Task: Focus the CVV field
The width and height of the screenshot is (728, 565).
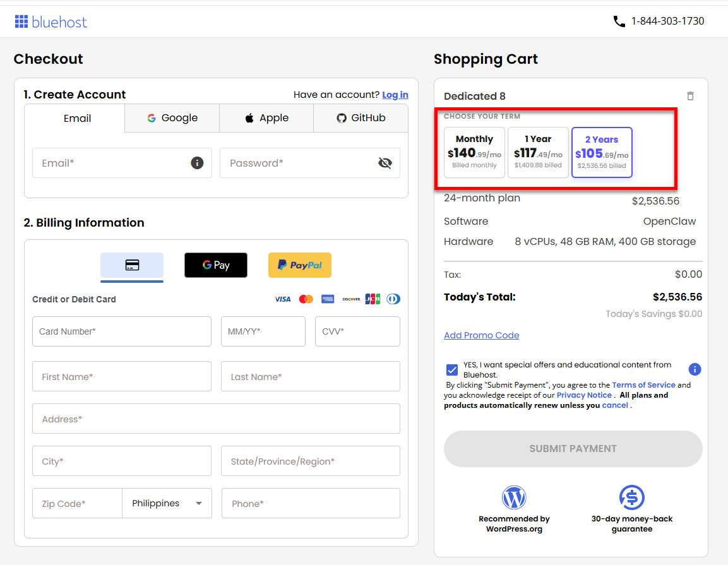Action: coord(357,331)
